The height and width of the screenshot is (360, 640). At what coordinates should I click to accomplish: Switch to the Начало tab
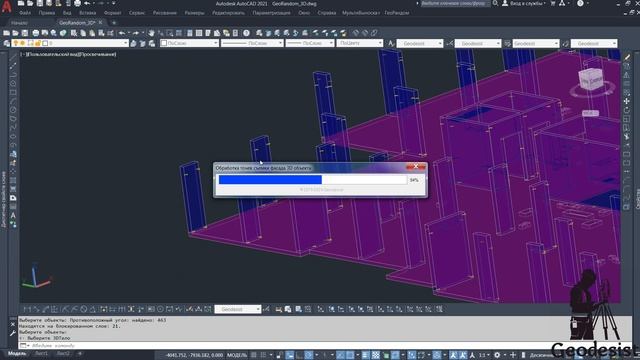click(20, 23)
